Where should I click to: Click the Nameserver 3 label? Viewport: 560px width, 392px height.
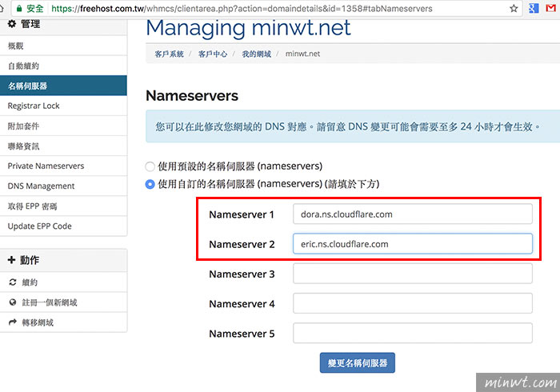pyautogui.click(x=242, y=274)
